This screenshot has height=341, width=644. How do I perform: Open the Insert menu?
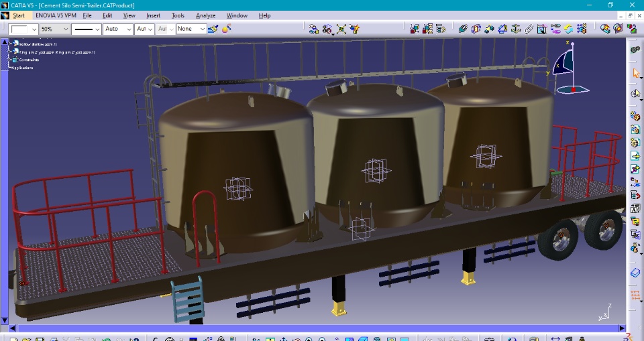(x=153, y=15)
